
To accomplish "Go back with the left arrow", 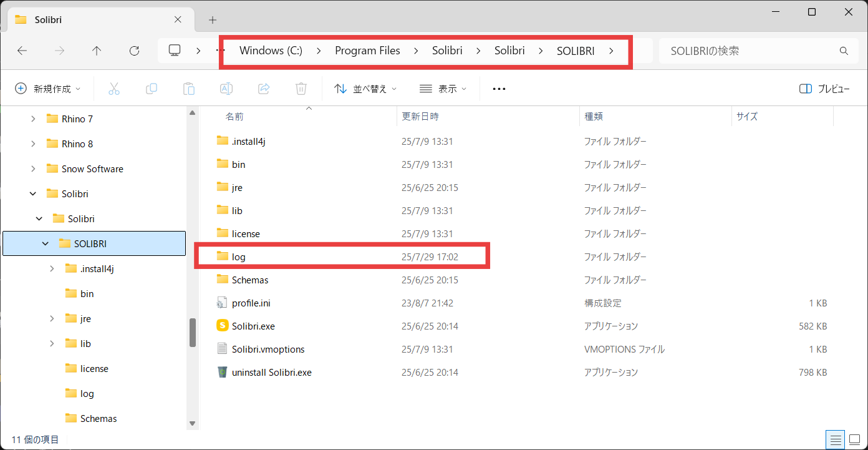I will click(22, 51).
